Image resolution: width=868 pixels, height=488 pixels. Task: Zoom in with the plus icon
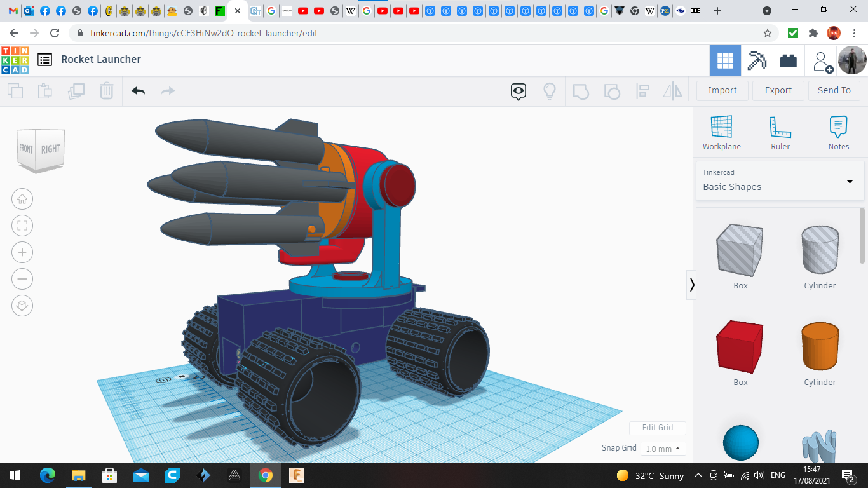point(22,252)
